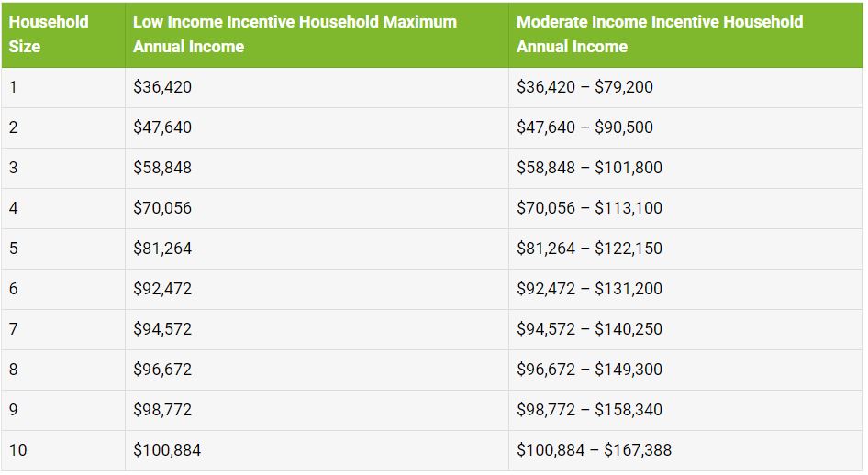The width and height of the screenshot is (868, 475).
Task: Select the Low Income Incentive Household Maximum header
Action: pos(295,34)
